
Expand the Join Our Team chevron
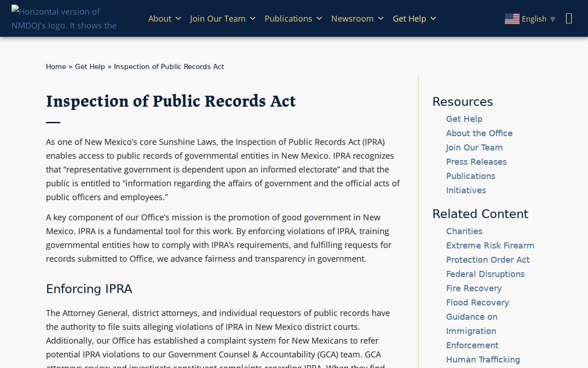point(252,19)
